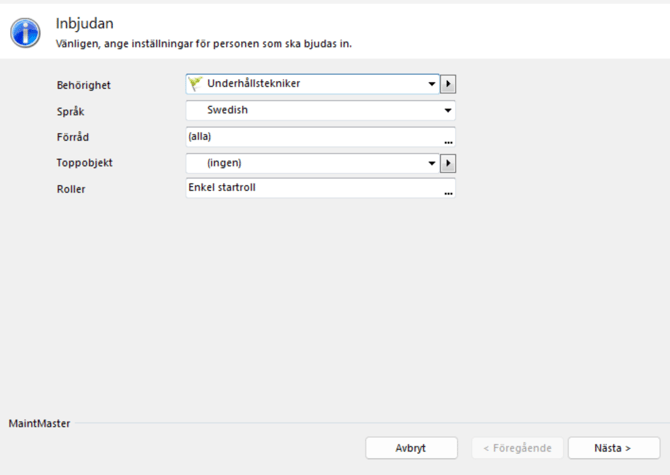Proceed with the Nästa button
This screenshot has height=475, width=670.
click(x=613, y=448)
